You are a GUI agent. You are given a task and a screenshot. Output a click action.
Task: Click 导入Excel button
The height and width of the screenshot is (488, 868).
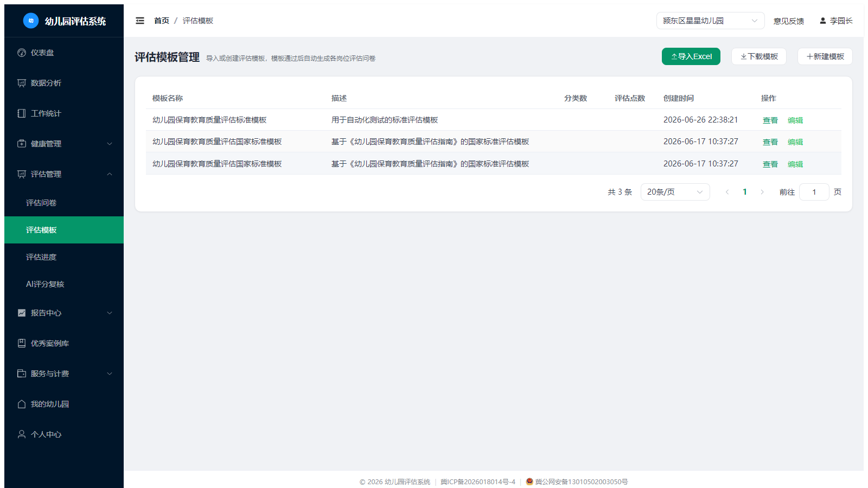(x=691, y=56)
